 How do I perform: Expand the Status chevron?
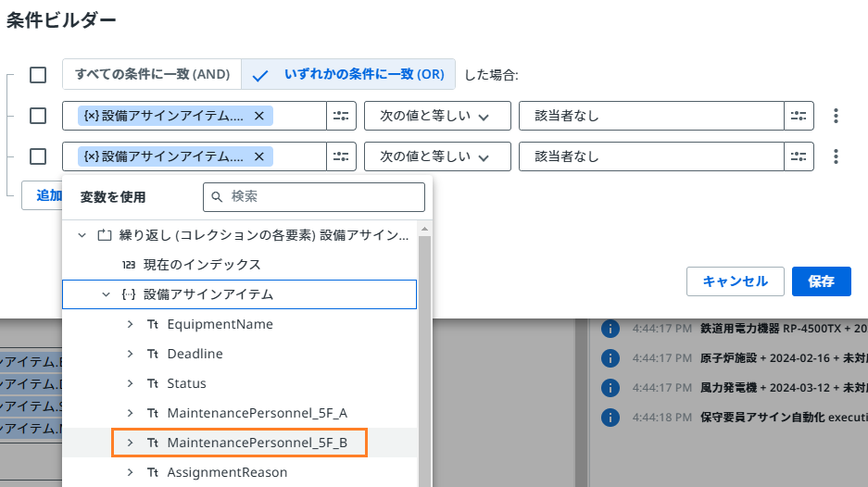[130, 383]
